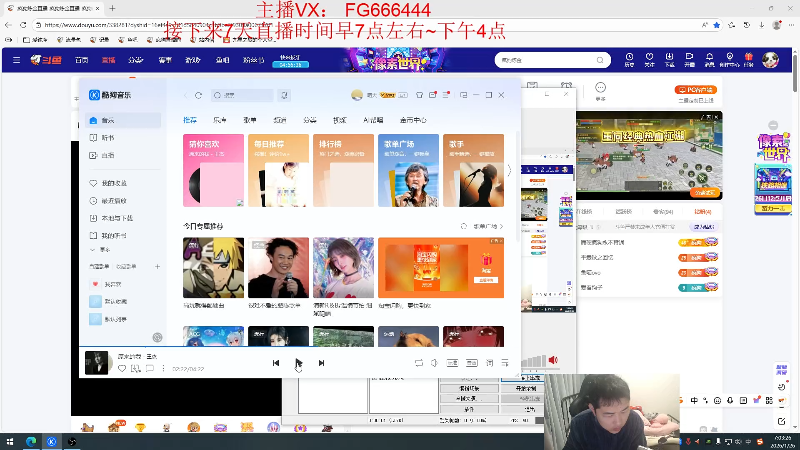
Task: Select the 金币中心 tab
Action: coord(413,120)
